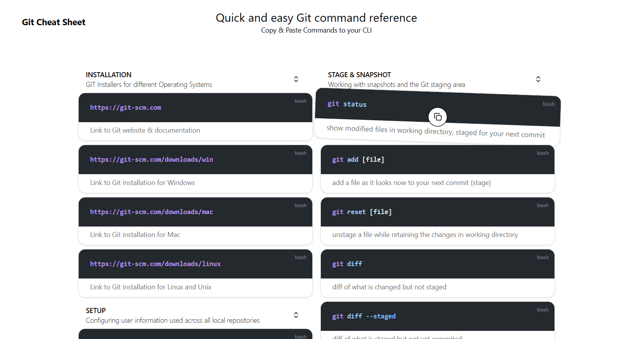The height and width of the screenshot is (339, 644).
Task: Click the Mac download command card
Action: pos(152,212)
